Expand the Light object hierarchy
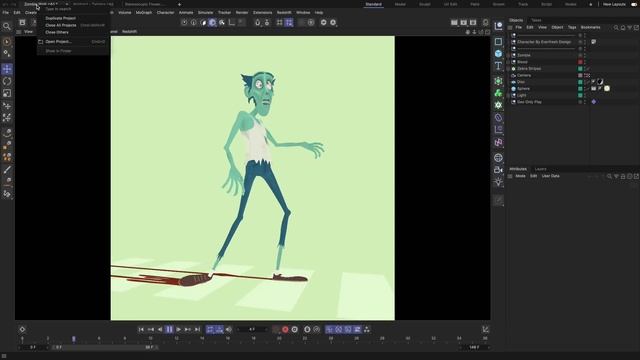 509,95
